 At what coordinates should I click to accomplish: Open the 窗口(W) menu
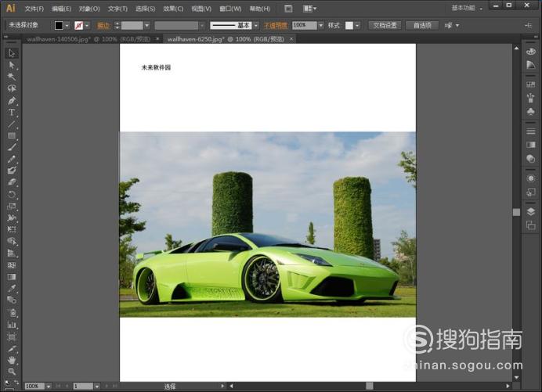[230, 9]
